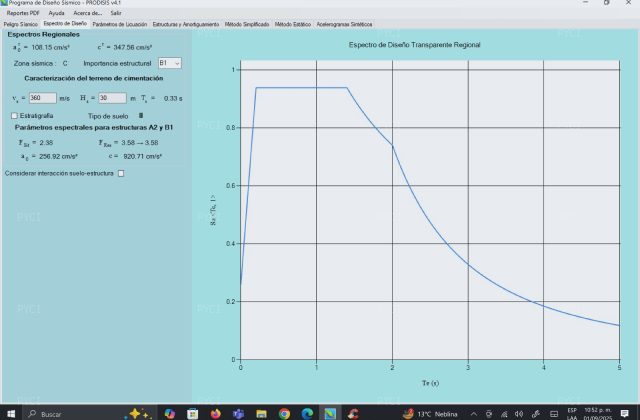Open Microsoft Teams from the taskbar
640x420 pixels.
pyautogui.click(x=238, y=413)
